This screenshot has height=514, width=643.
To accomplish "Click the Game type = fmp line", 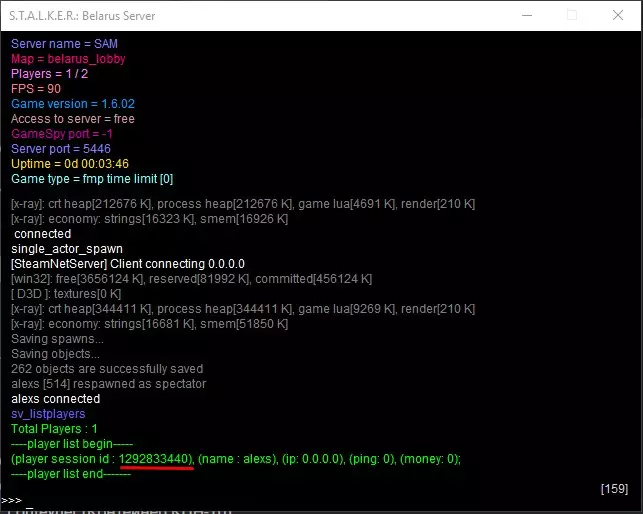I will point(92,179).
